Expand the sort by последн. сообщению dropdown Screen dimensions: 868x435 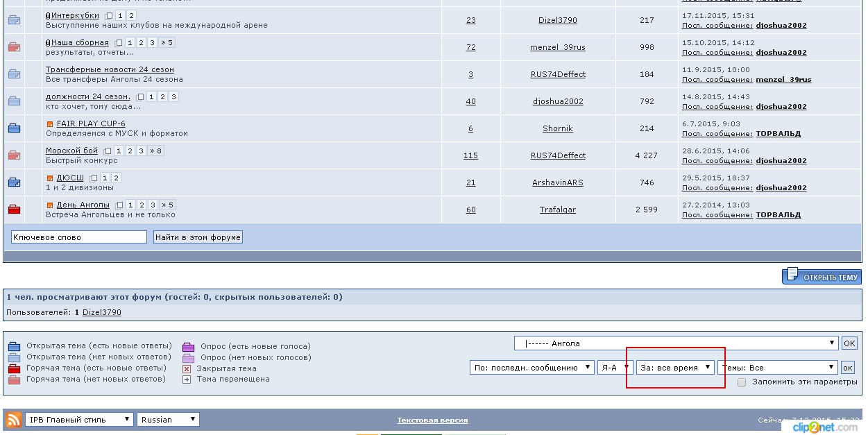point(531,368)
